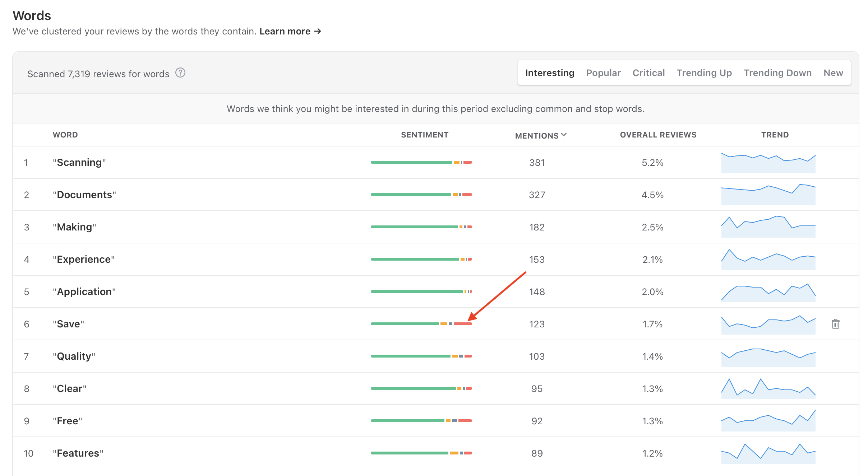
Task: Open the "Application" word
Action: [84, 291]
